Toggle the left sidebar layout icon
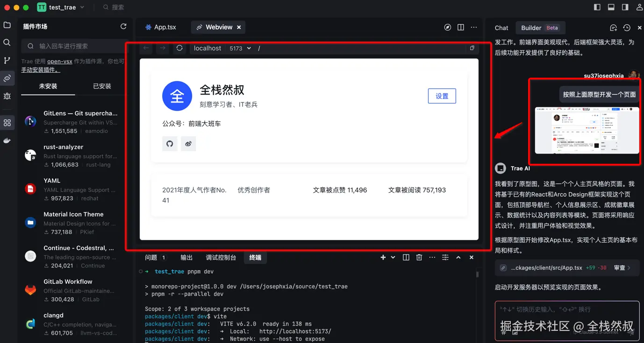The height and width of the screenshot is (343, 644). click(x=597, y=7)
